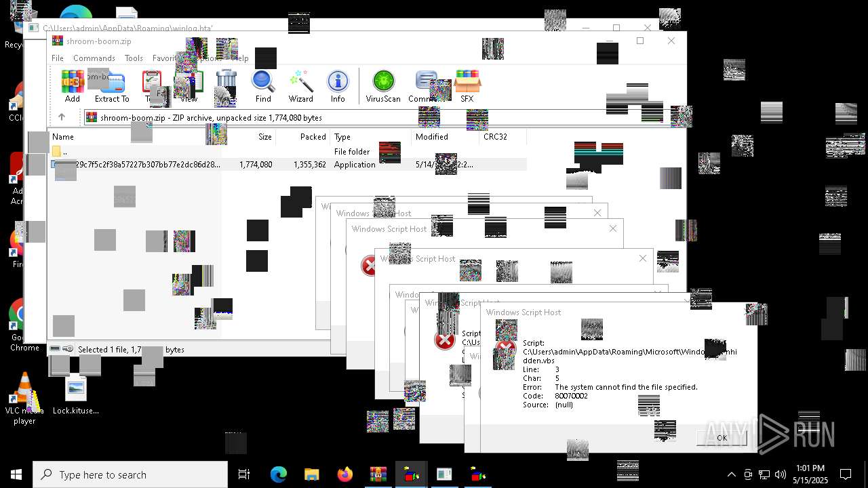Open Microsoft Edge from taskbar
Screen dimensions: 868x488
point(279,474)
